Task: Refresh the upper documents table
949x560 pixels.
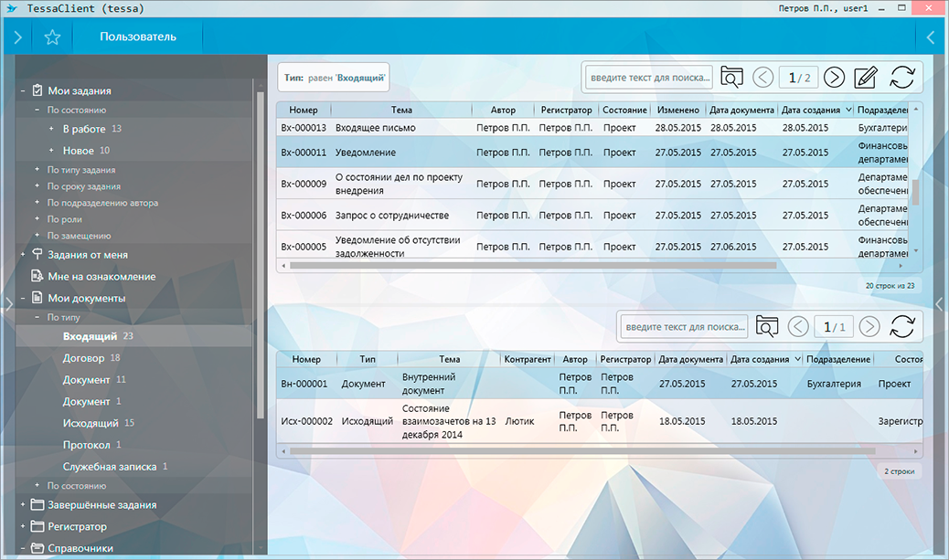Action: (x=901, y=78)
